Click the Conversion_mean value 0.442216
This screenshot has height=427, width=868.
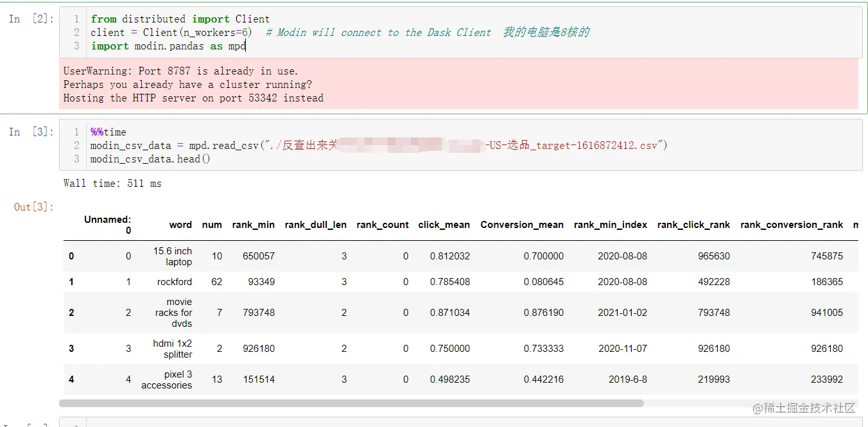[x=544, y=379]
